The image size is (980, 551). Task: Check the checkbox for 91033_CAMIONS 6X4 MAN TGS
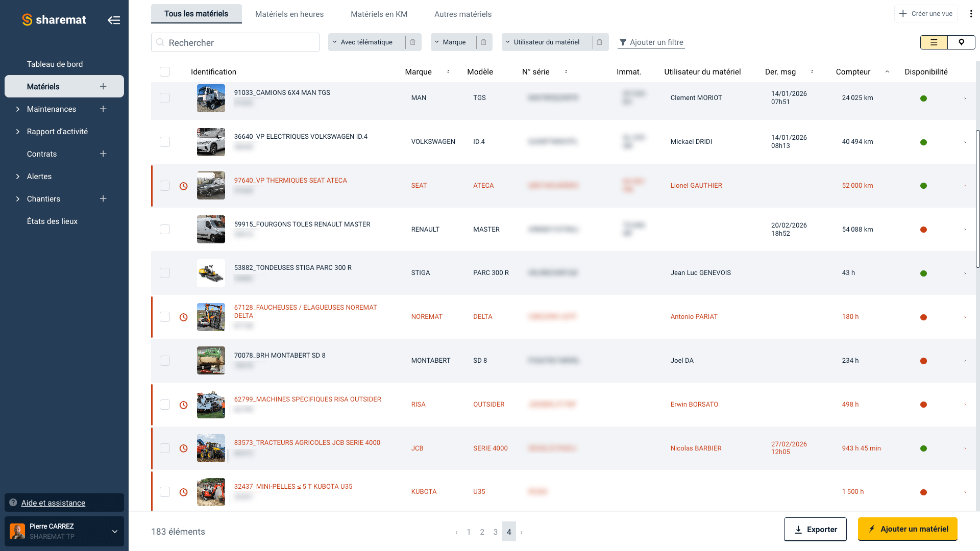tap(165, 98)
